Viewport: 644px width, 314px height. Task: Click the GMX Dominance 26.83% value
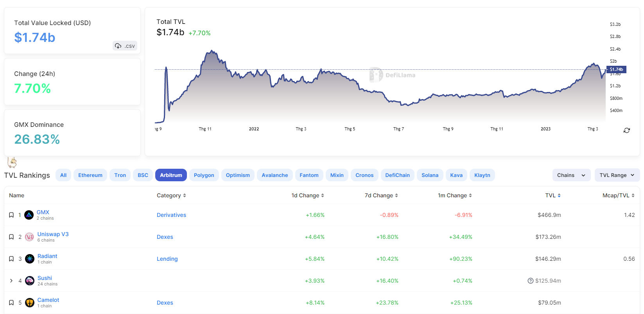(37, 139)
